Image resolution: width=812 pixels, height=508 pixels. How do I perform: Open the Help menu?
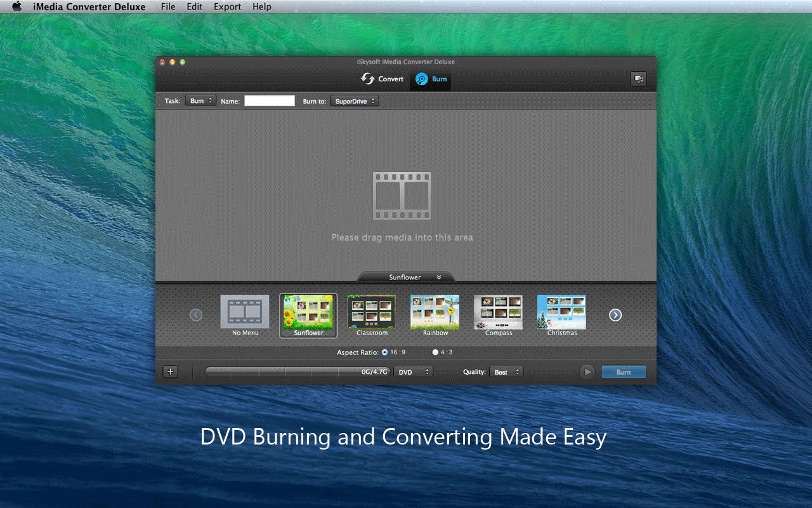261,7
